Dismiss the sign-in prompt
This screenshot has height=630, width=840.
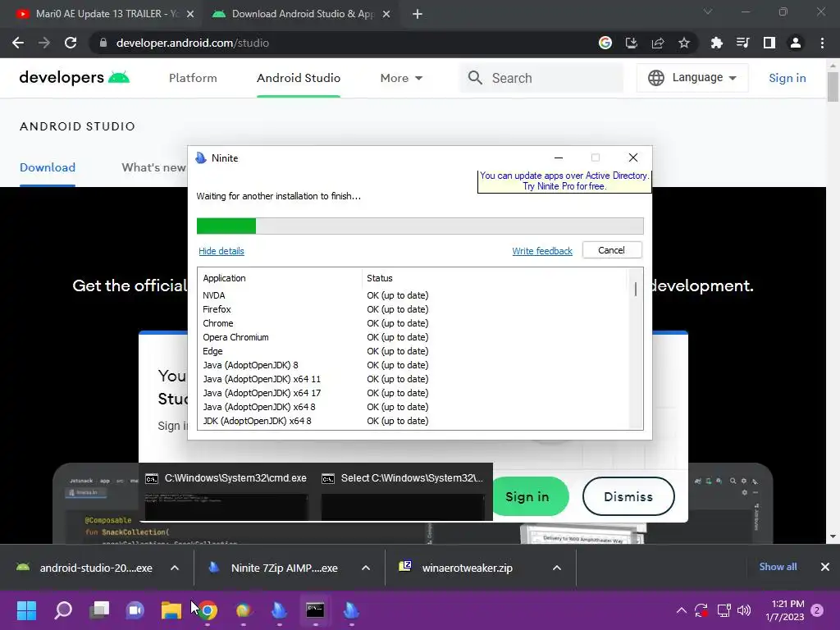pyautogui.click(x=628, y=496)
